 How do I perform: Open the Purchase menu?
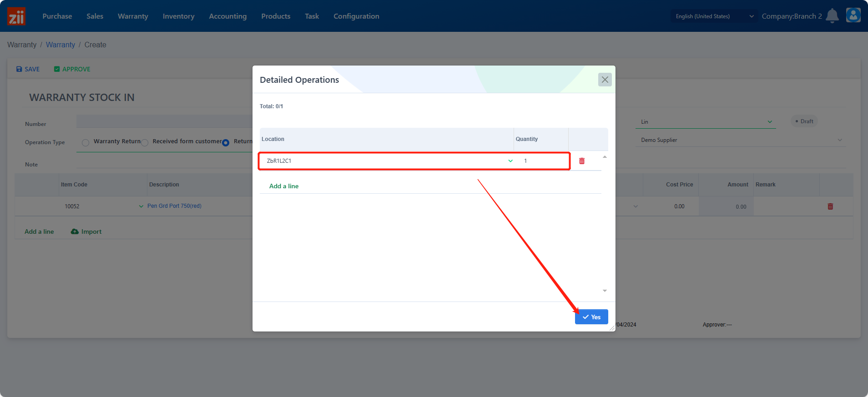(x=57, y=16)
